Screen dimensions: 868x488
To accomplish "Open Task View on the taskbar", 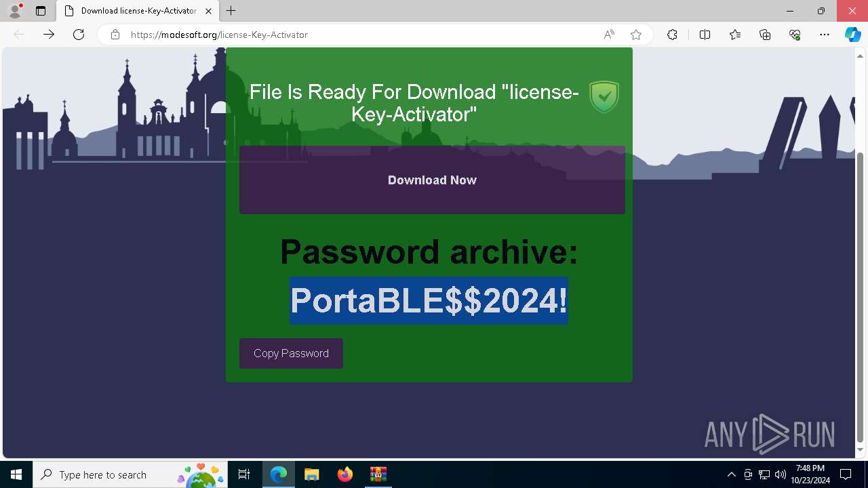I will click(x=244, y=474).
